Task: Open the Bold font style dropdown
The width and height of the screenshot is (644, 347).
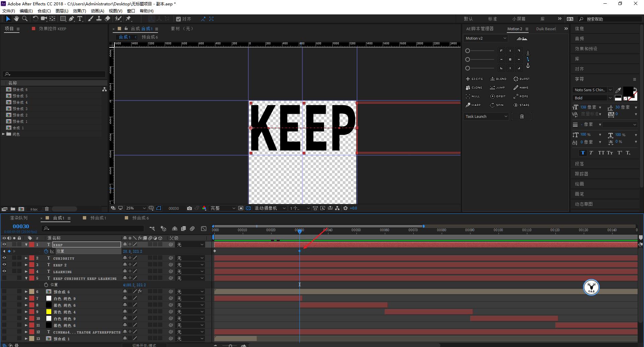Action: pos(592,98)
